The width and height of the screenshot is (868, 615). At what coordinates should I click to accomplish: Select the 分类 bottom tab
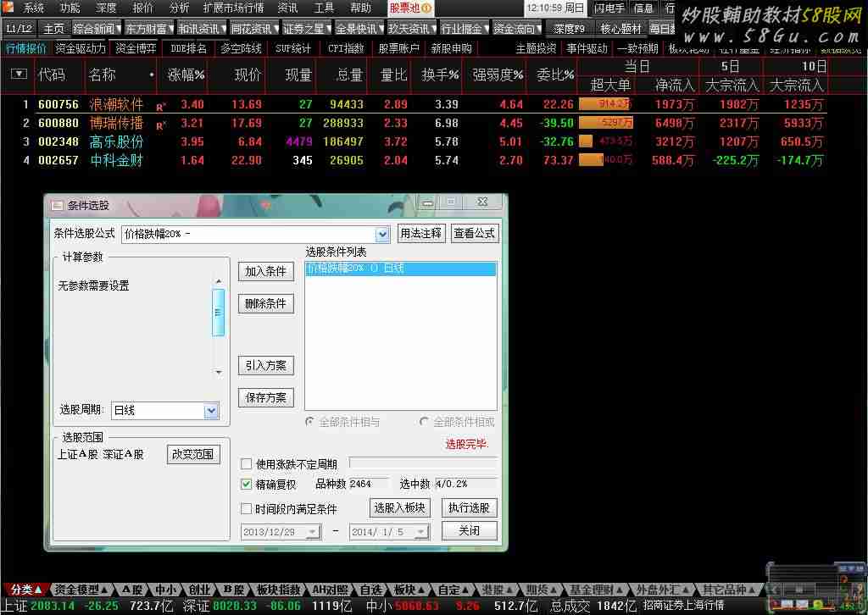25,590
